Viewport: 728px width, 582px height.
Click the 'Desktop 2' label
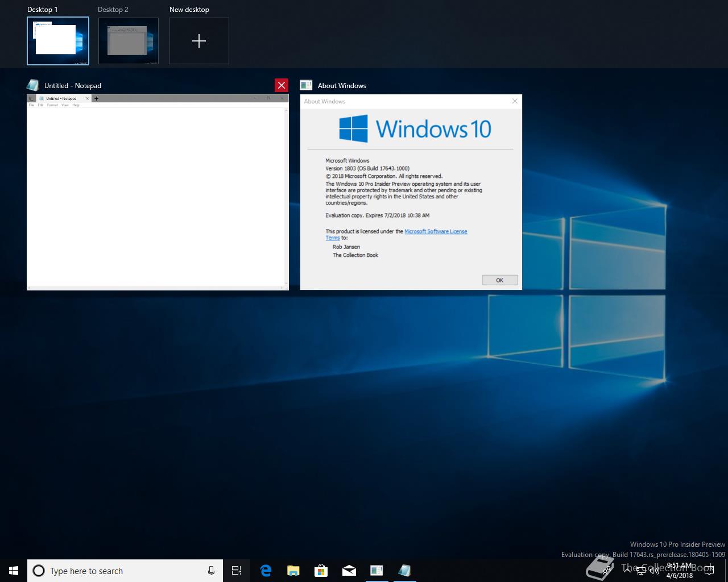pos(113,10)
